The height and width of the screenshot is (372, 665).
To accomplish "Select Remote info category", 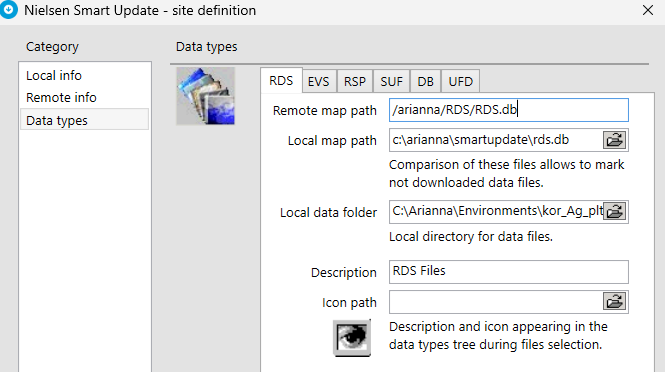I will tap(84, 98).
